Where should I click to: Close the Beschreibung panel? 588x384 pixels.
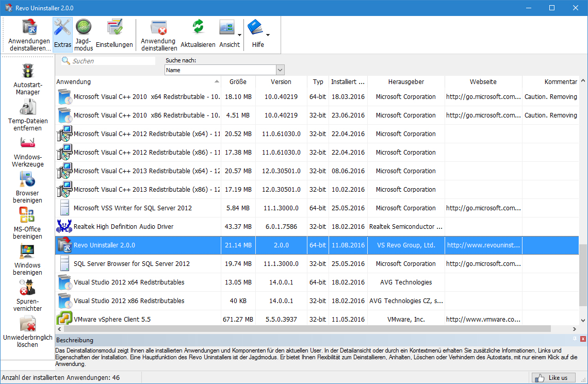coord(583,339)
